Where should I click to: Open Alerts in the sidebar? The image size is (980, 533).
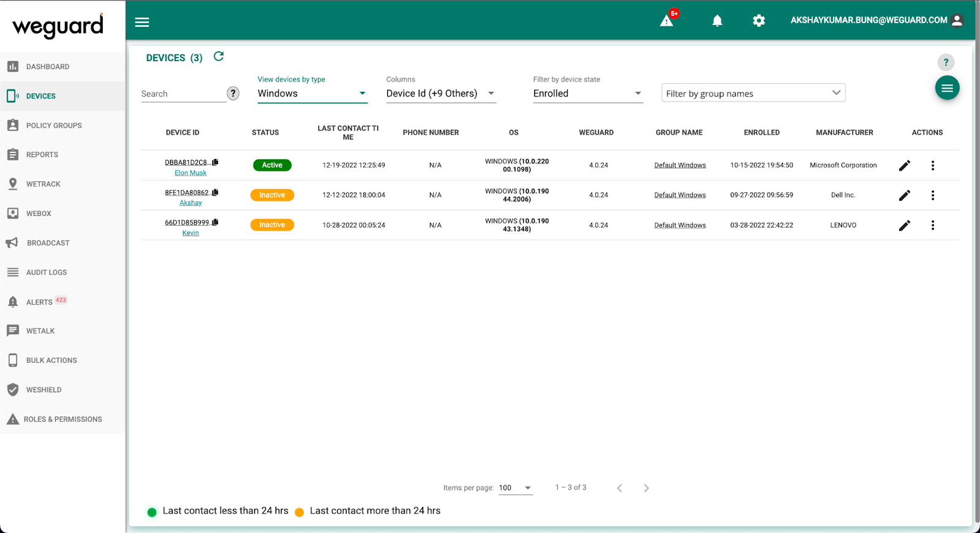(x=62, y=302)
